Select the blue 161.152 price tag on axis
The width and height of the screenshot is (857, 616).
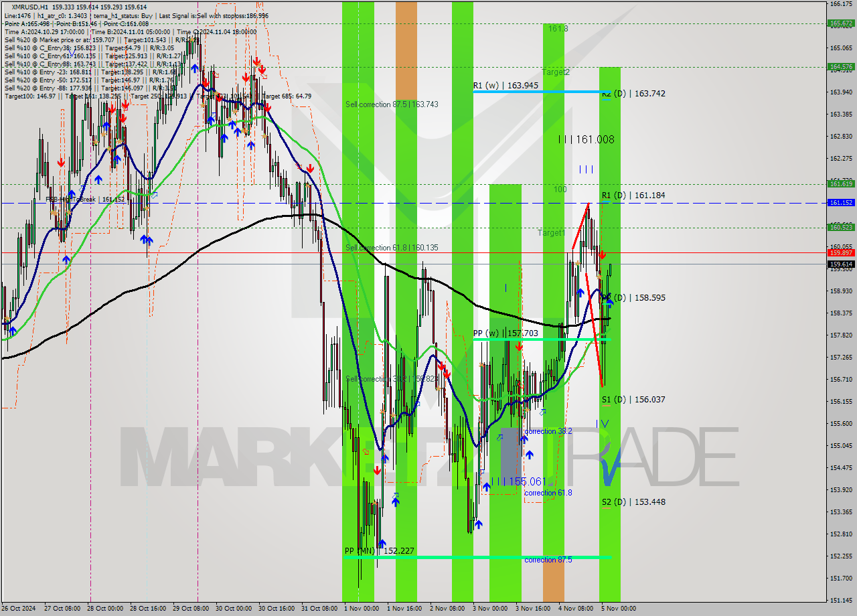(841, 202)
